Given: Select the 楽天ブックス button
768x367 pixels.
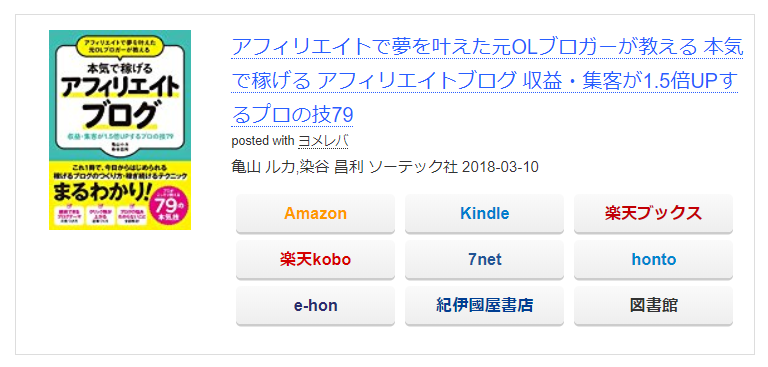Looking at the screenshot, I should (x=653, y=214).
